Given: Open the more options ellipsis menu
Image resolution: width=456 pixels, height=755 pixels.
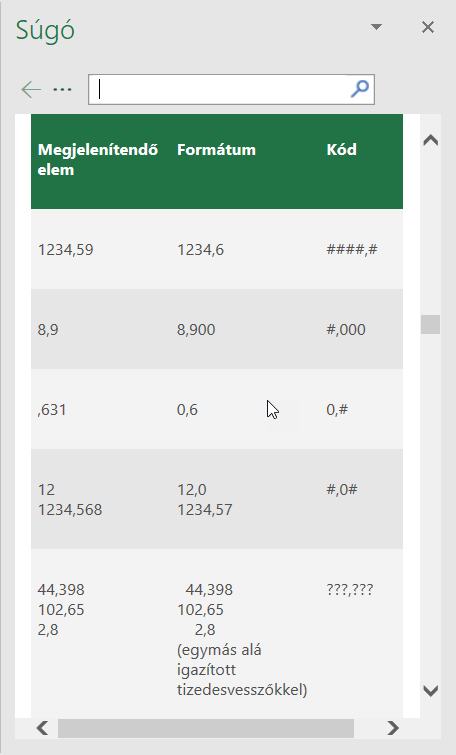Looking at the screenshot, I should 63,90.
